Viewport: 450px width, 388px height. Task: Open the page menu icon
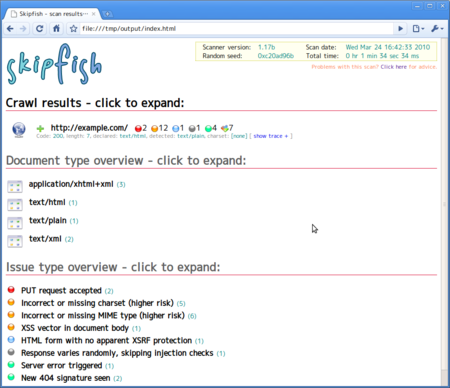(x=418, y=29)
